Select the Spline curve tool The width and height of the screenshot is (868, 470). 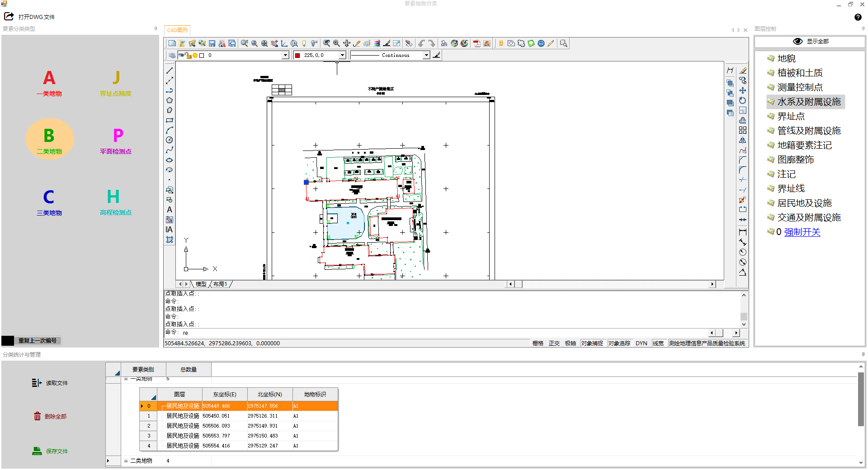[170, 150]
